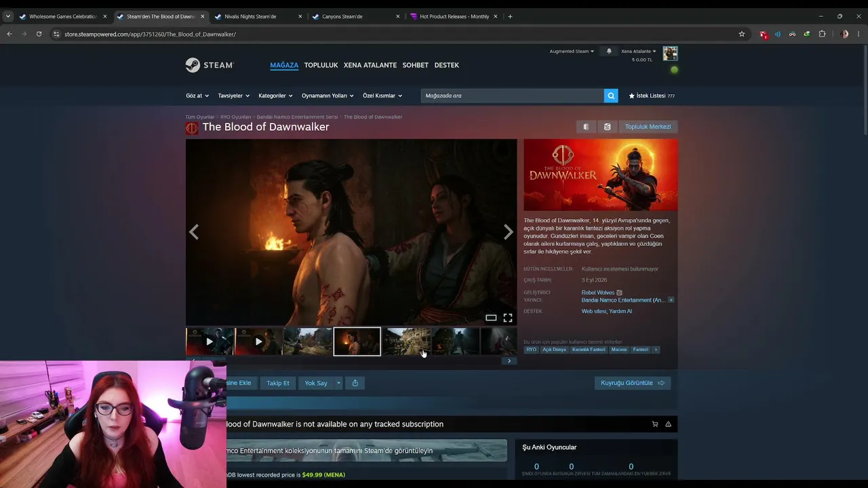Open the SteamDB database icon near Topluluk Merkezi

[x=607, y=127]
